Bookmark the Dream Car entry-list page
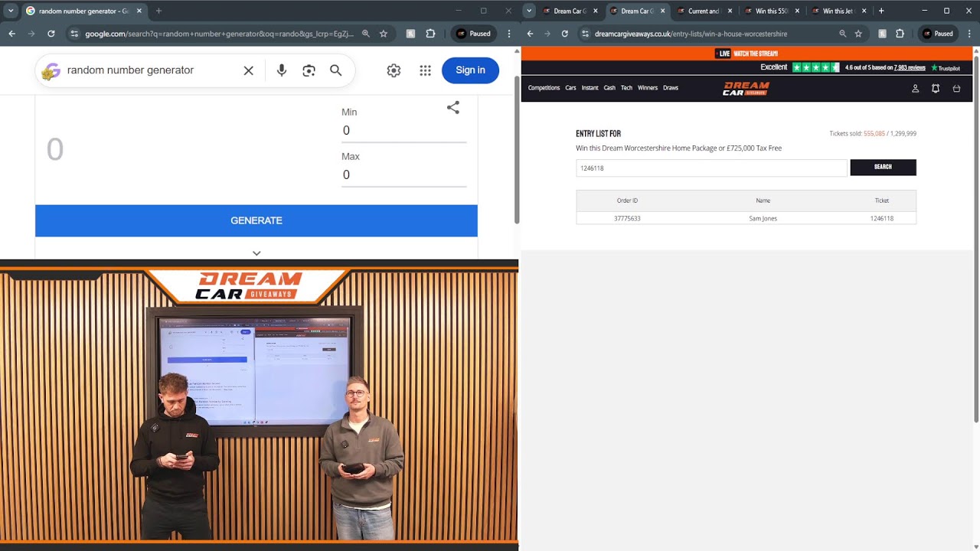The width and height of the screenshot is (980, 551). (858, 34)
